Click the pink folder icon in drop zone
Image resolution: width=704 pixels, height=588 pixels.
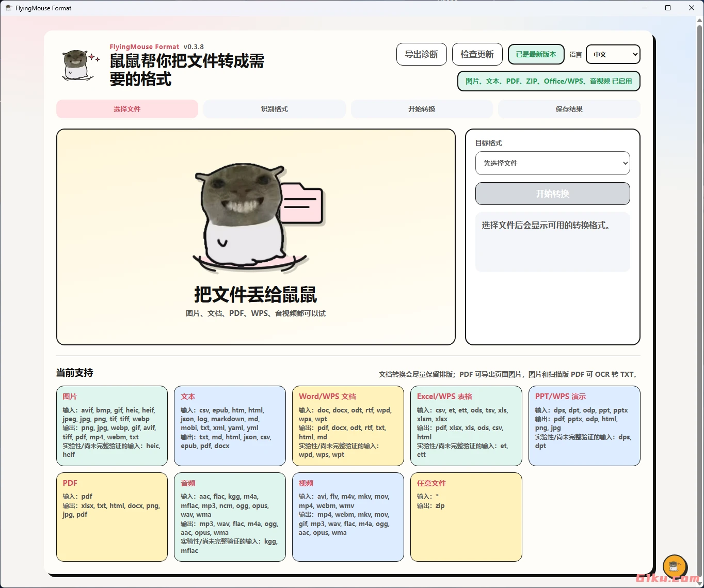tap(302, 203)
